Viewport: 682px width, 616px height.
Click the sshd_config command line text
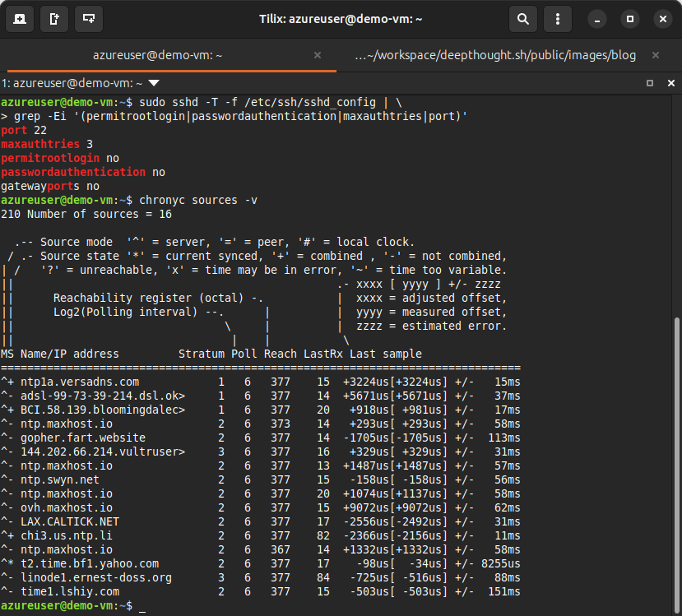[271, 103]
